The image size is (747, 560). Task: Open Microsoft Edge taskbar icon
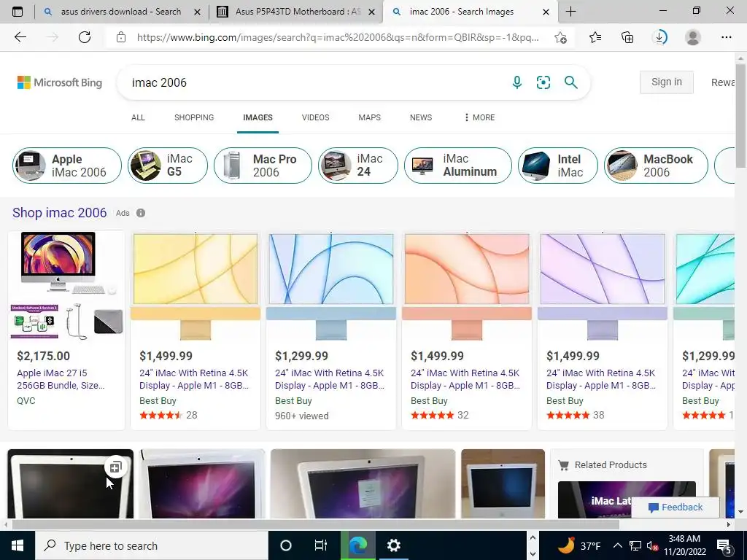[x=357, y=545]
